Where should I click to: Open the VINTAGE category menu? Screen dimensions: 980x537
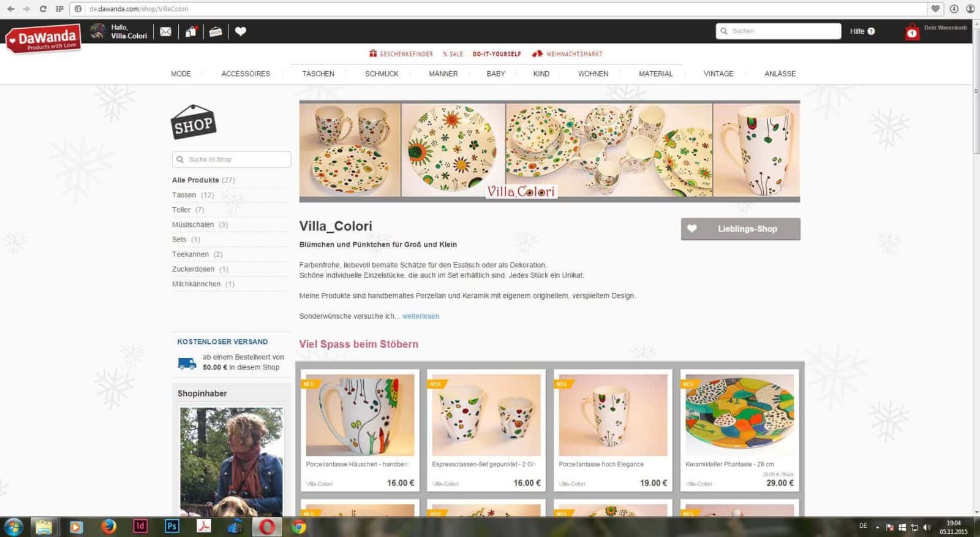(718, 74)
